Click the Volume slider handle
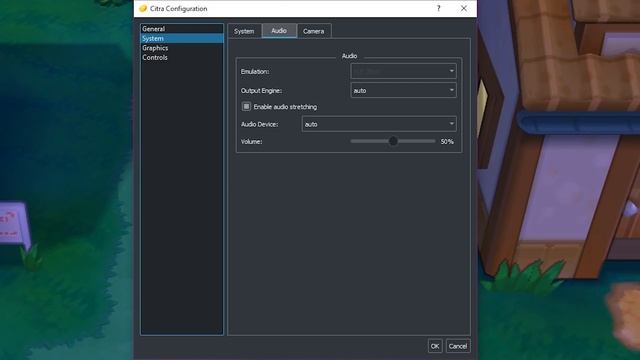The width and height of the screenshot is (640, 360). pos(393,141)
